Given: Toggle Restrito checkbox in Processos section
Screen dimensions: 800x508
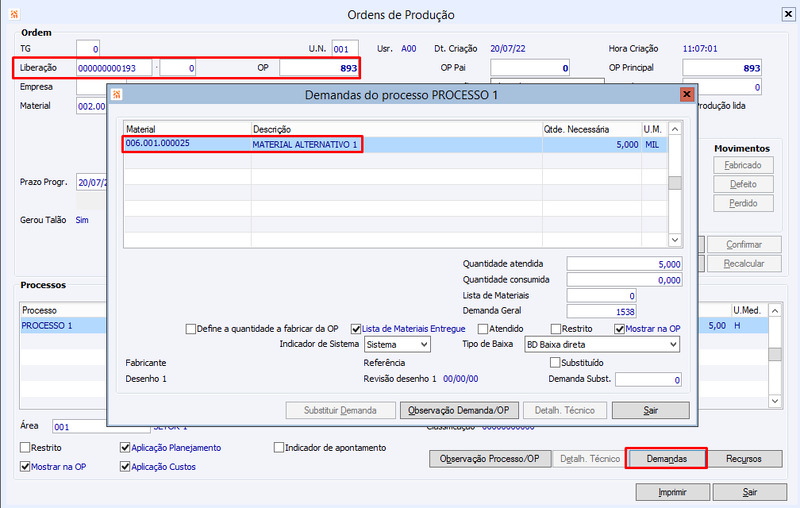Looking at the screenshot, I should tap(25, 447).
